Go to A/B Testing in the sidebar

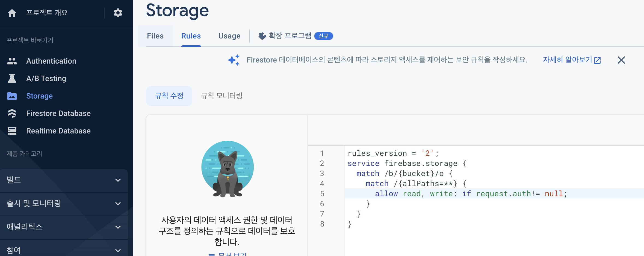(46, 78)
